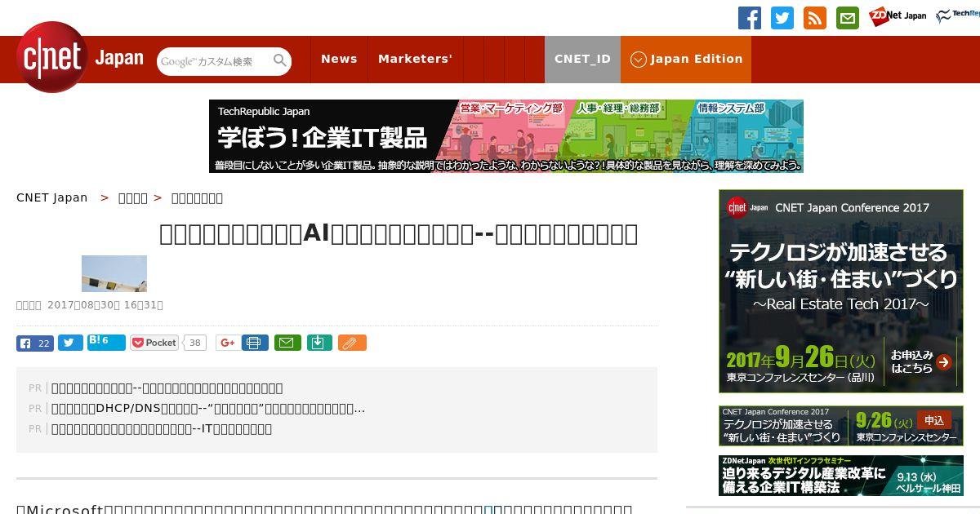
Task: Click the 9/26 conference small banner
Action: click(x=841, y=426)
